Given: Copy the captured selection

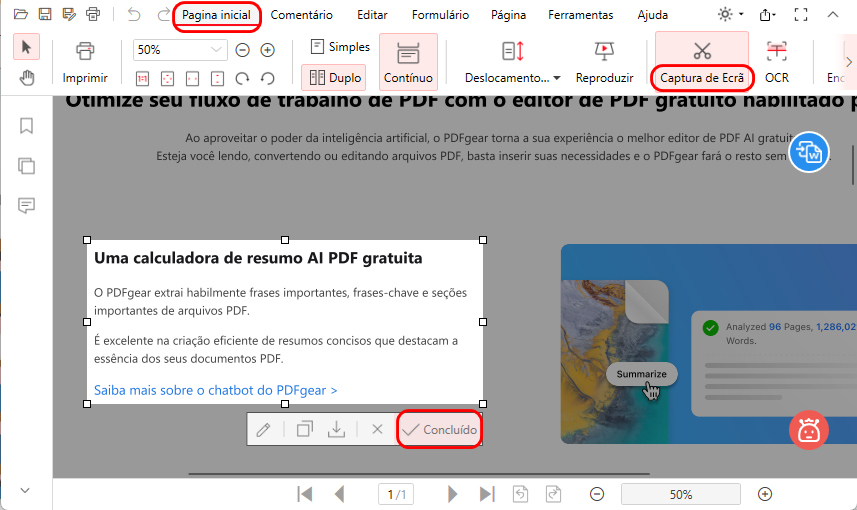Looking at the screenshot, I should pyautogui.click(x=304, y=429).
